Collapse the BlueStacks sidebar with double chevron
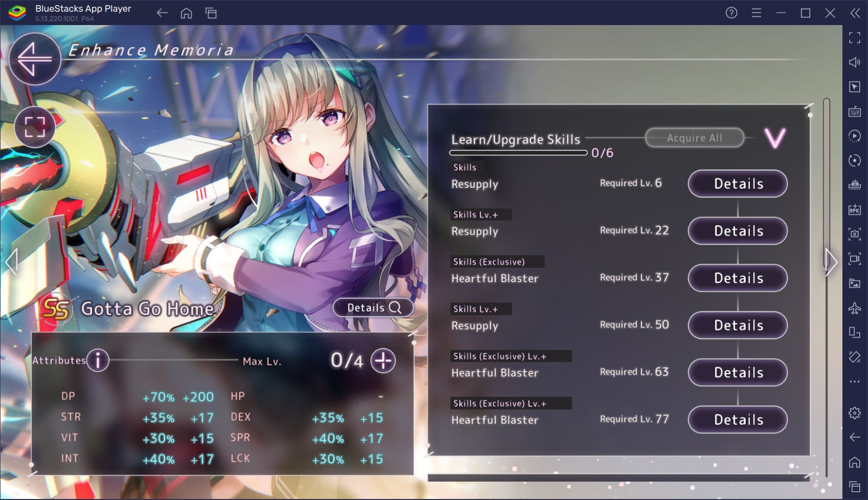This screenshot has width=868, height=500. 855,13
